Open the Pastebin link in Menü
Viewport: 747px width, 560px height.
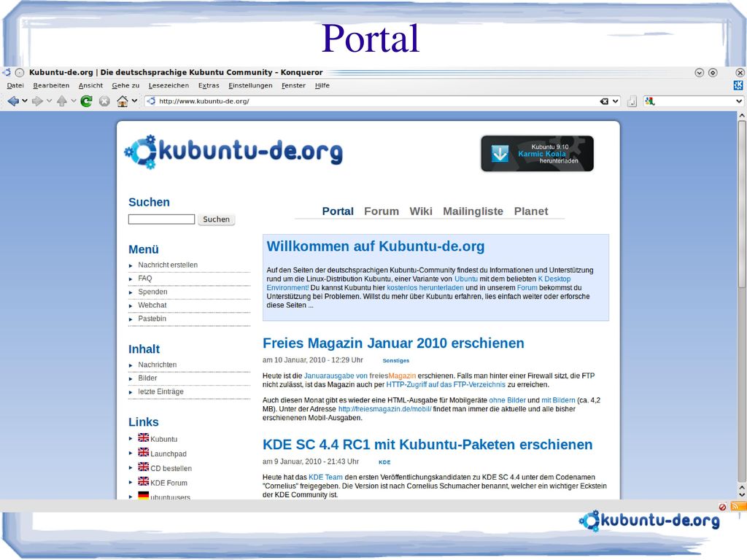click(152, 319)
